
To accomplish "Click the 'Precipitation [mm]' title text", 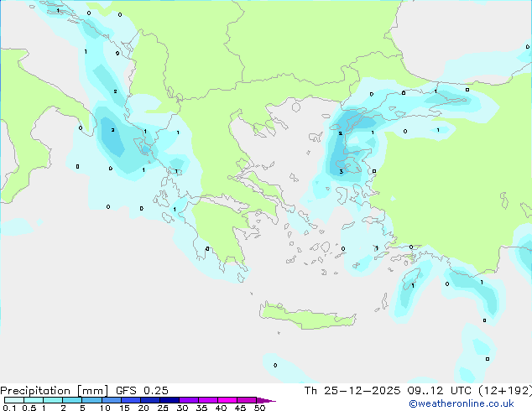I will [x=55, y=391].
